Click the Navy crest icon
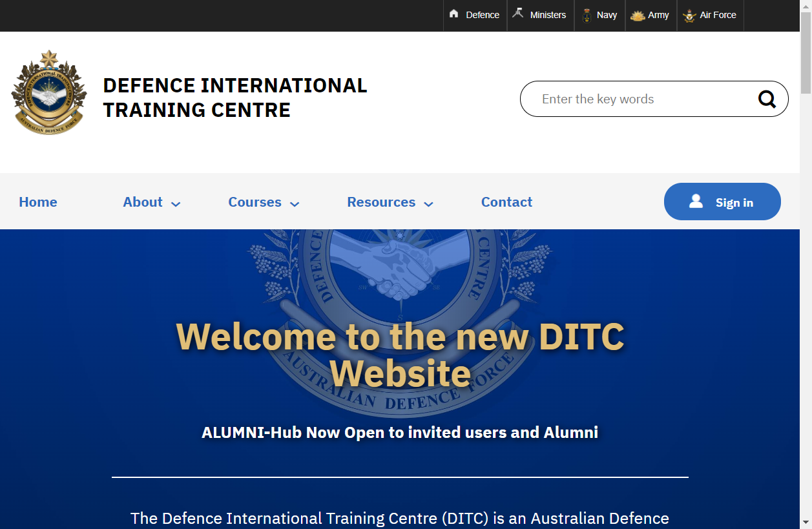The width and height of the screenshot is (812, 529). [587, 16]
